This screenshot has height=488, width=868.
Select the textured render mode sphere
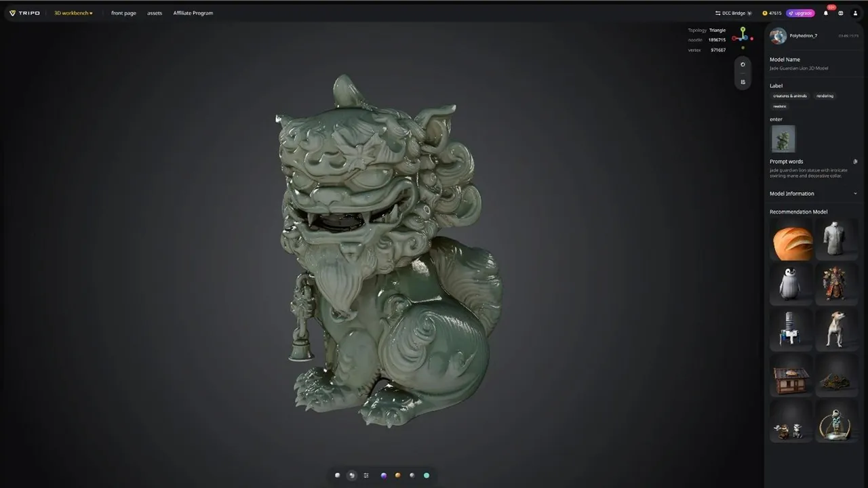click(351, 475)
